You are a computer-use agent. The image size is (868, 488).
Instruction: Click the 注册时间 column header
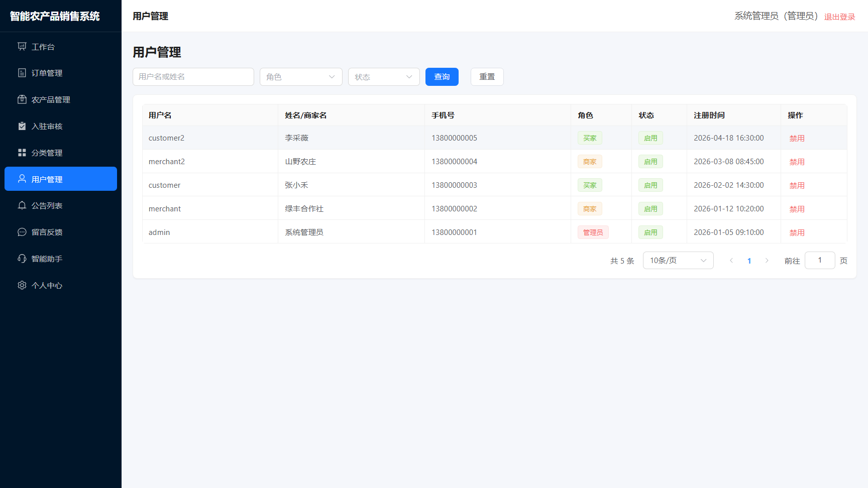click(x=709, y=115)
